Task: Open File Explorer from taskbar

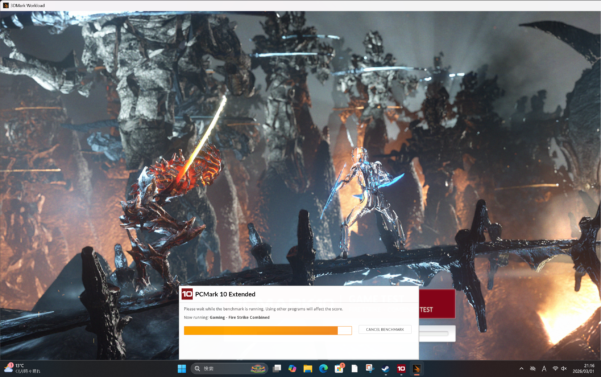Action: [308, 369]
